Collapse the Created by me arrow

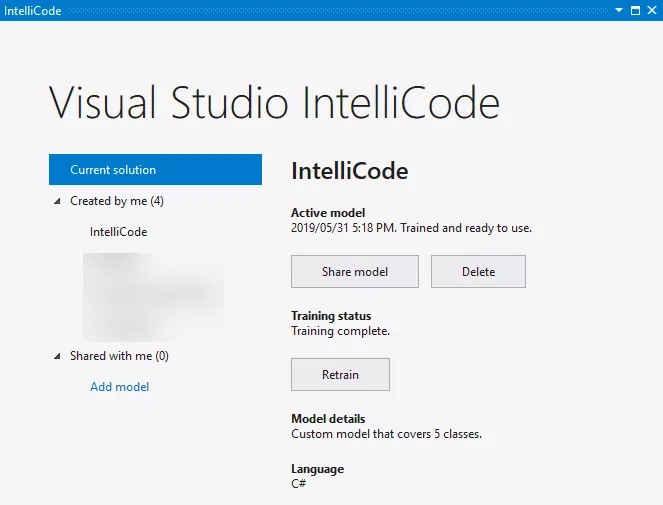[57, 201]
